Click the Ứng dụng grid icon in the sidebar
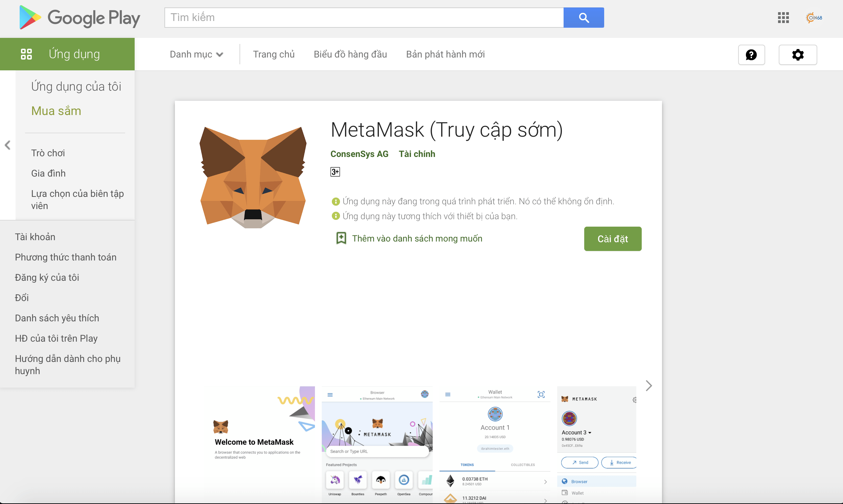The height and width of the screenshot is (504, 843). point(26,53)
